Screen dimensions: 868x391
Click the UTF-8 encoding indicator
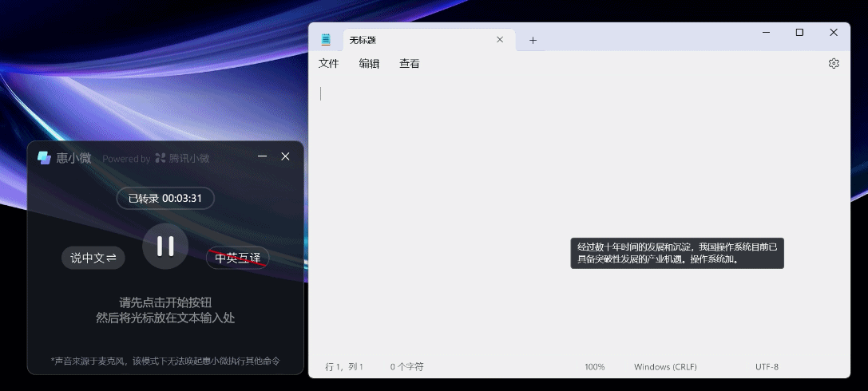click(767, 367)
